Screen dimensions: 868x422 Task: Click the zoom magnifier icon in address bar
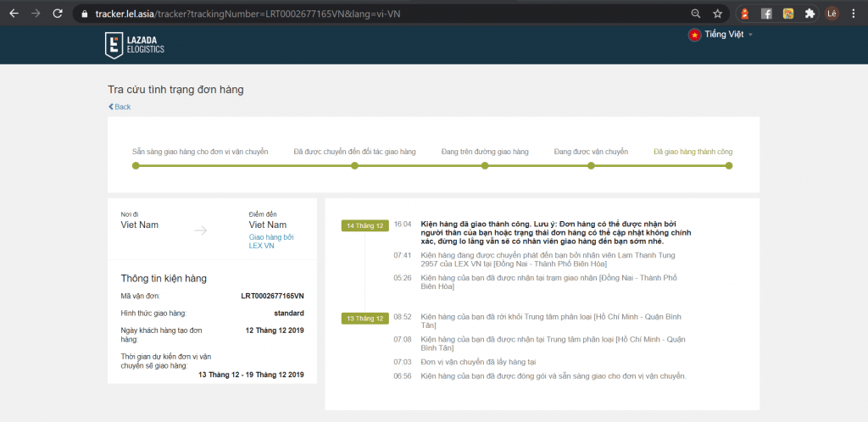click(696, 14)
